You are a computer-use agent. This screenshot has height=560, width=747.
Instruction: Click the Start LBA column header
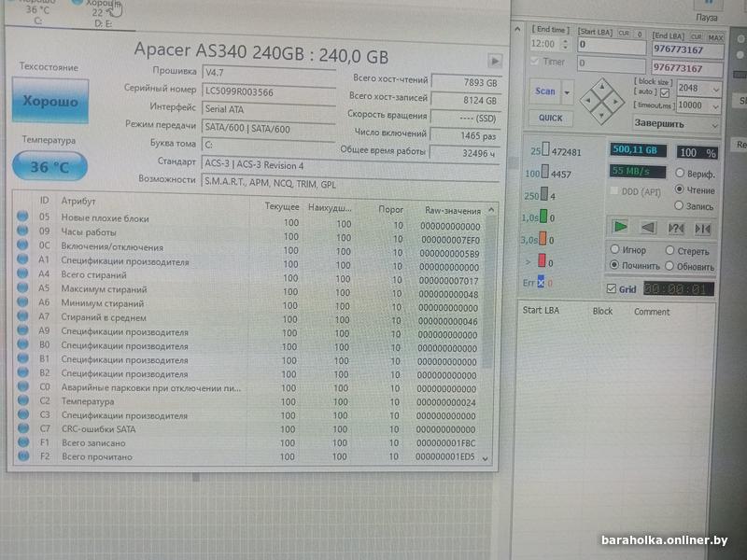(x=541, y=311)
